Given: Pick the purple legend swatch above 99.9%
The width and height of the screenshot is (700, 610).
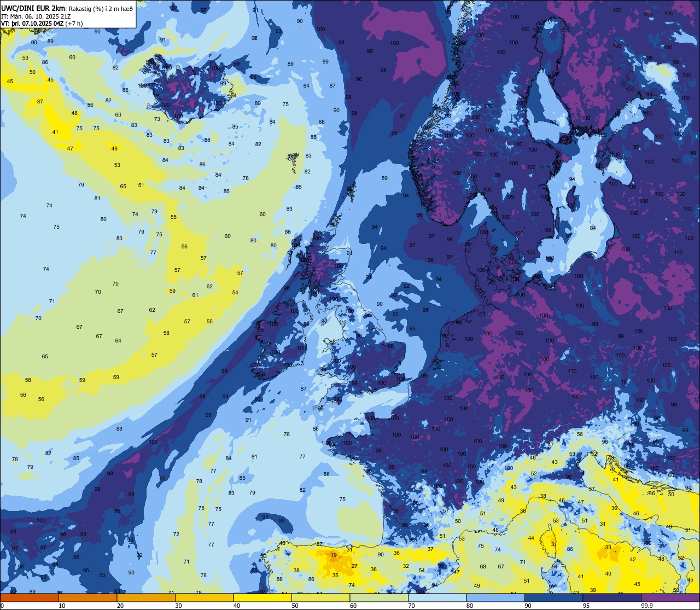Looking at the screenshot, I should pos(670,597).
